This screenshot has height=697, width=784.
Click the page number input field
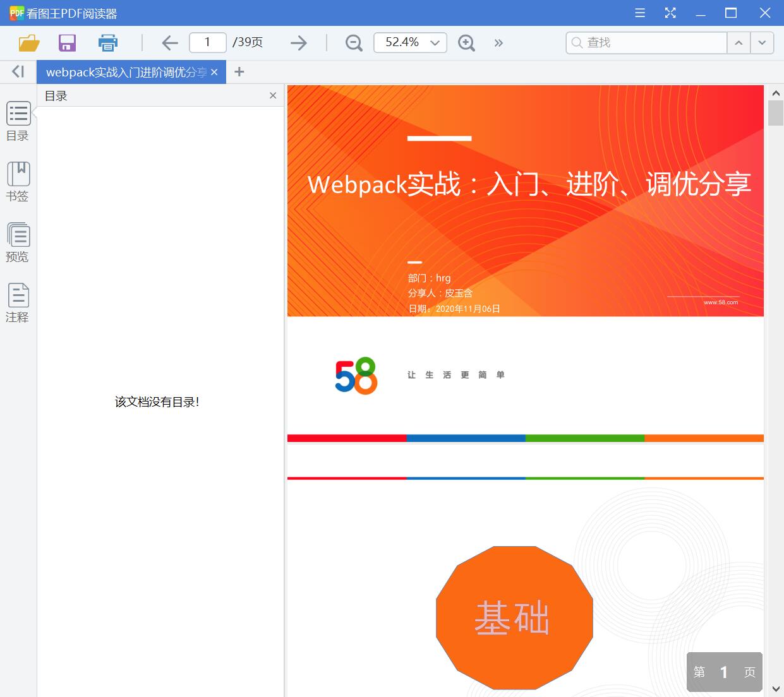208,42
